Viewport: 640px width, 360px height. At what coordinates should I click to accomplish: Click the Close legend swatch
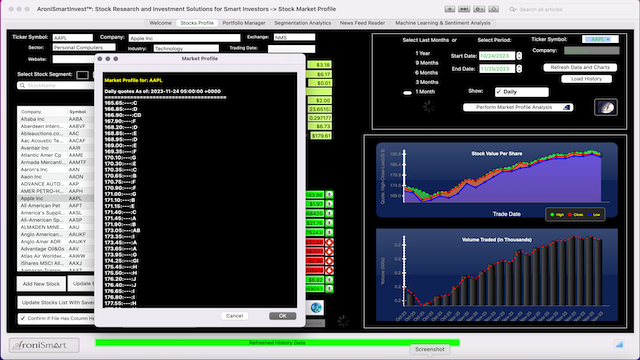pyautogui.click(x=570, y=215)
